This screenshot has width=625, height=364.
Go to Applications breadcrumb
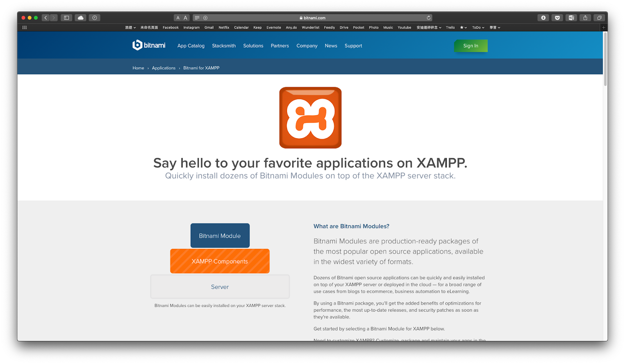164,68
